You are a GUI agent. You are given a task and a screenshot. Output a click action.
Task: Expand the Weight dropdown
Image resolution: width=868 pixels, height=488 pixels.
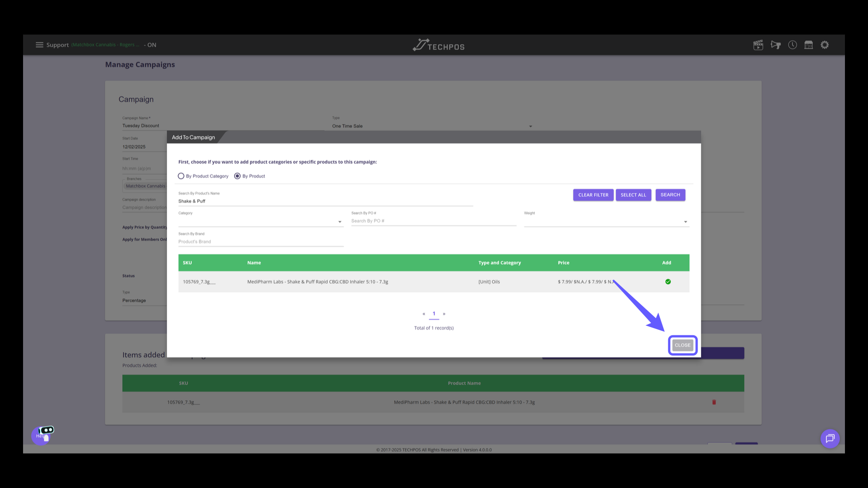(606, 221)
